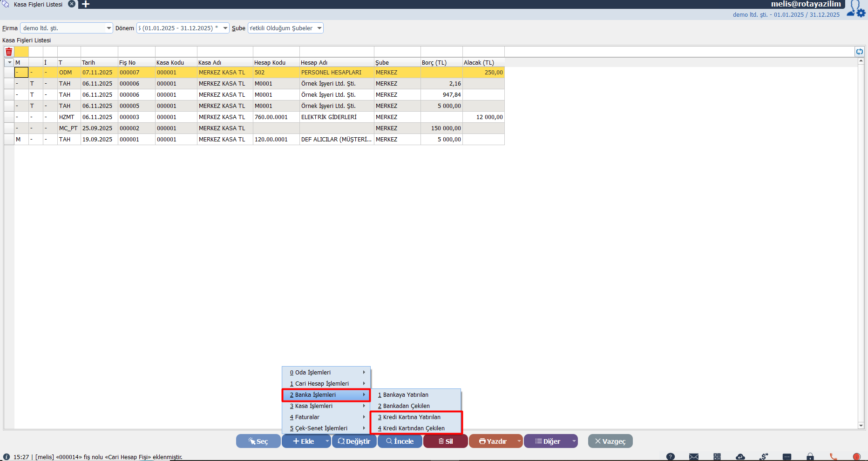The width and height of the screenshot is (868, 461).
Task: Expand the Yazdır button dropdown arrow
Action: [x=519, y=441]
